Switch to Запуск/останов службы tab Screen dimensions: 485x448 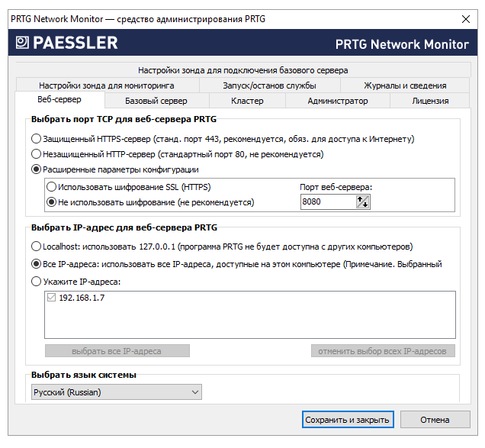pos(269,85)
